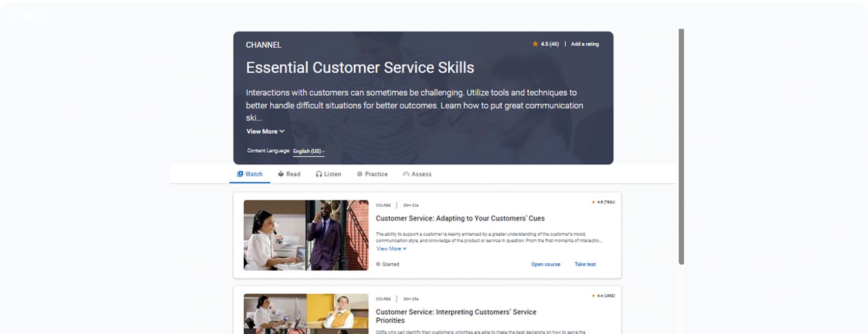Click Take test on the first course
The height and width of the screenshot is (334, 868).
585,264
